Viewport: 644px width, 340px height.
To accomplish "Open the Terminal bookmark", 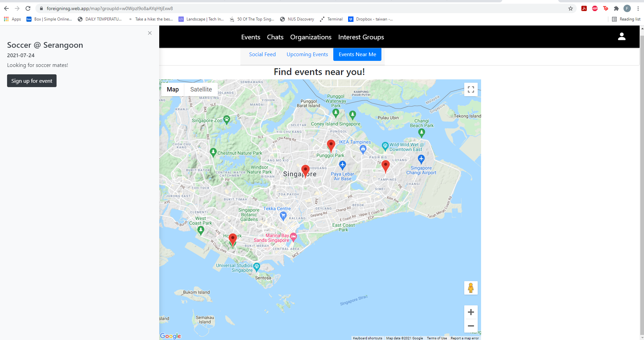I will click(331, 19).
